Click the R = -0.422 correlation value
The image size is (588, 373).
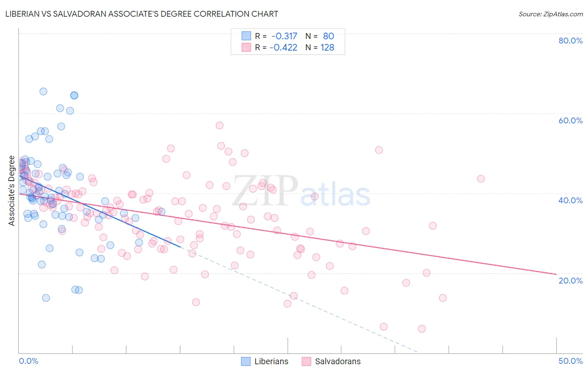click(x=276, y=47)
